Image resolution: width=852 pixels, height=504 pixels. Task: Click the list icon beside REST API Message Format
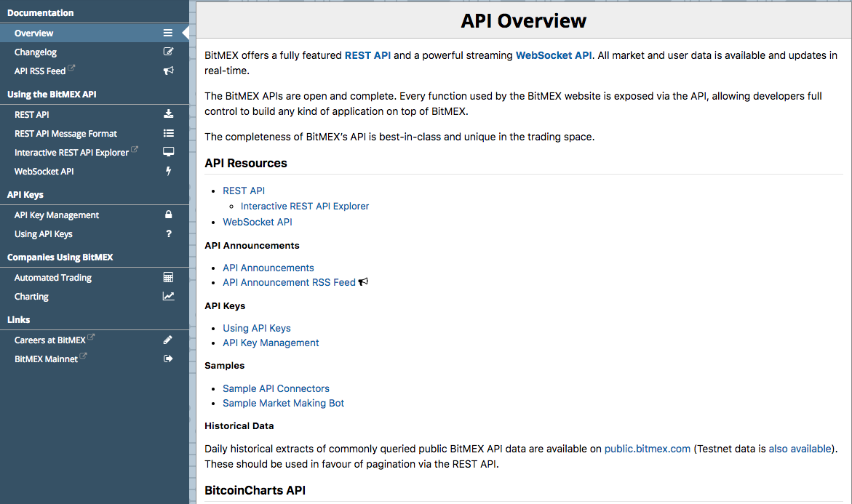coord(169,133)
